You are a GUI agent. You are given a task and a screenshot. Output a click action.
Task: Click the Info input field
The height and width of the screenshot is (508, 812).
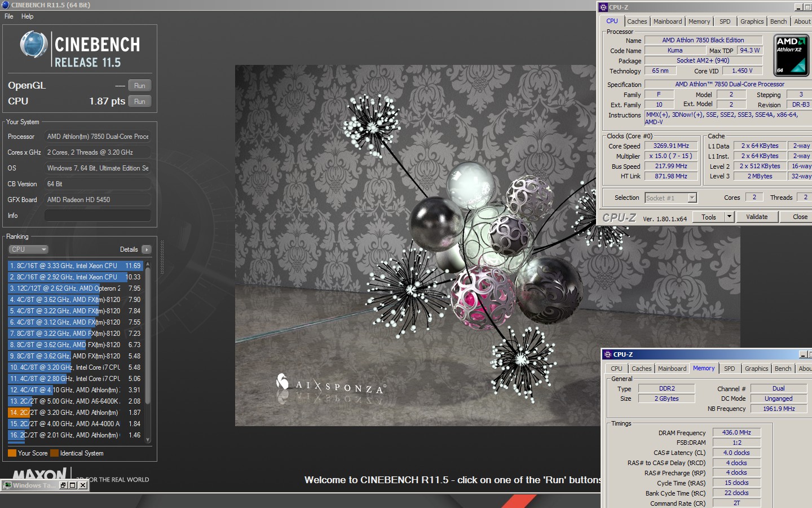coord(98,216)
